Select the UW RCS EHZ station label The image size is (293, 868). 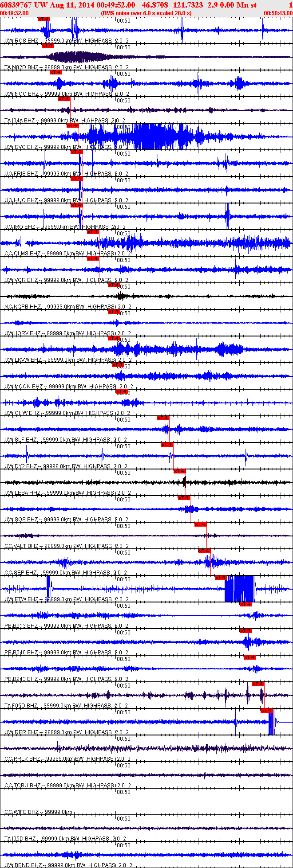[x=22, y=41]
